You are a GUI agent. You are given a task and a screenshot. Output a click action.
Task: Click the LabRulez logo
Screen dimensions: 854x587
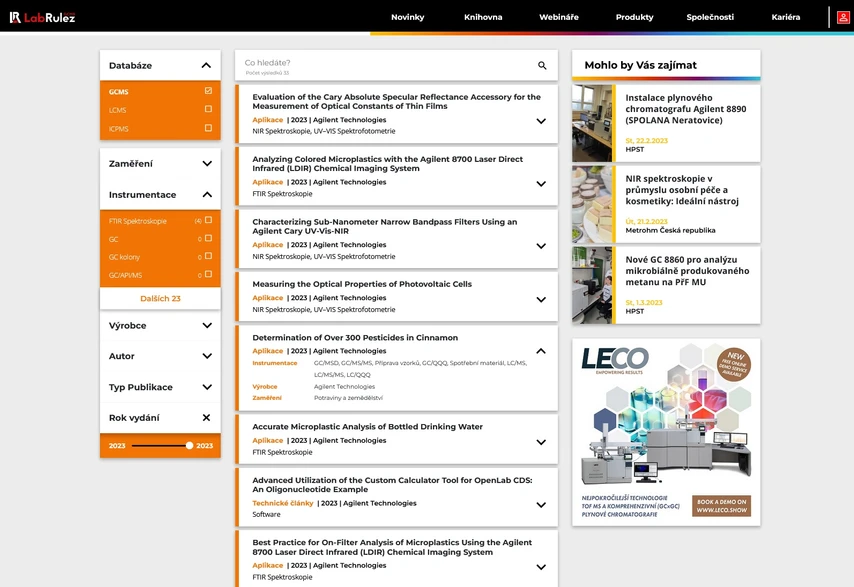42,17
